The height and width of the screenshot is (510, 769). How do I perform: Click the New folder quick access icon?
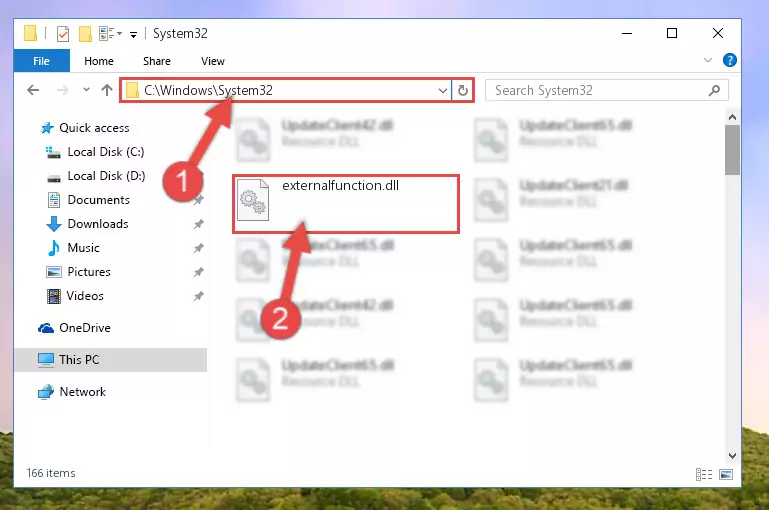coord(85,33)
